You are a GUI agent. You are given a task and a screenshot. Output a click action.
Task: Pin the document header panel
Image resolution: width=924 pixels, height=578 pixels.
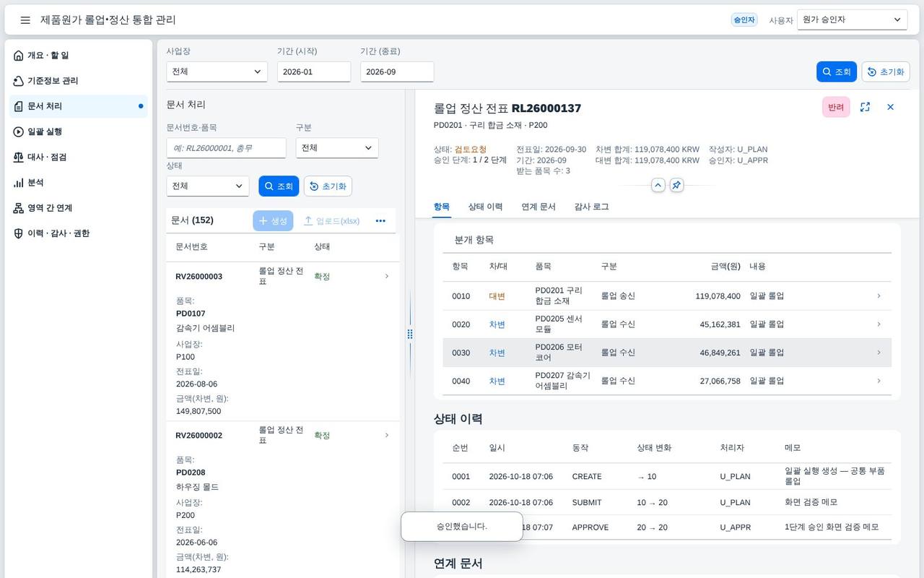point(676,185)
